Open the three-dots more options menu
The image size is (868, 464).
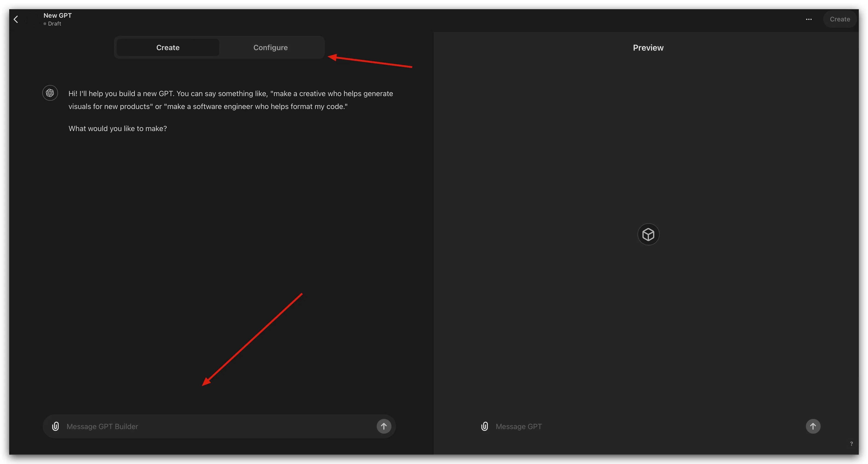[x=808, y=19]
